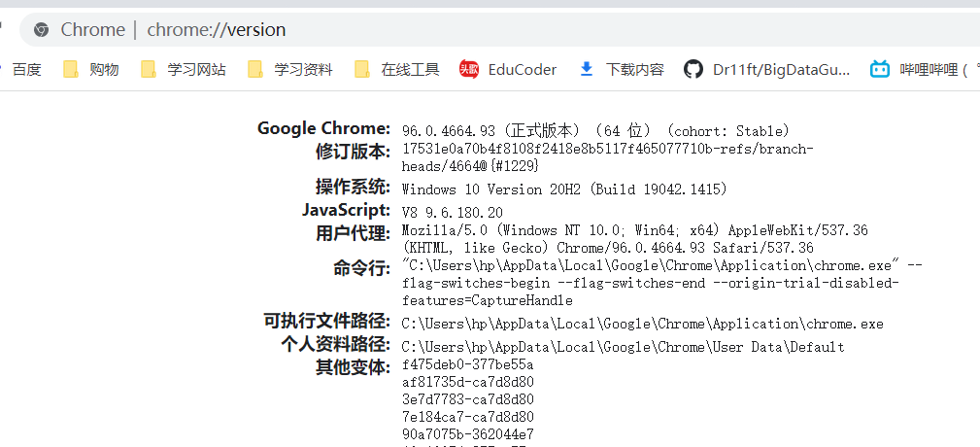Open the 在线工具 bookmark folder
This screenshot has width=980, height=447.
point(397,69)
